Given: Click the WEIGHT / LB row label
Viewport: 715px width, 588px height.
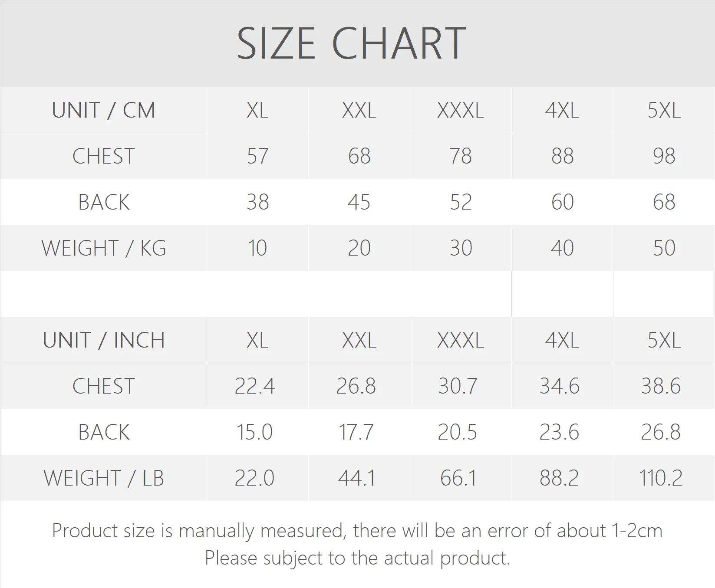Looking at the screenshot, I should (103, 478).
